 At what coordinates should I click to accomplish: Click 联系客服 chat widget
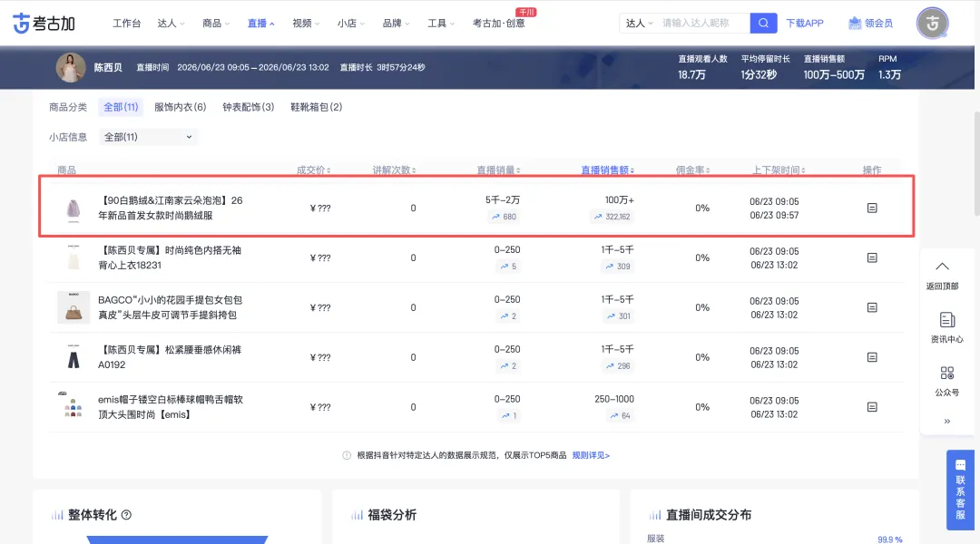(960, 490)
